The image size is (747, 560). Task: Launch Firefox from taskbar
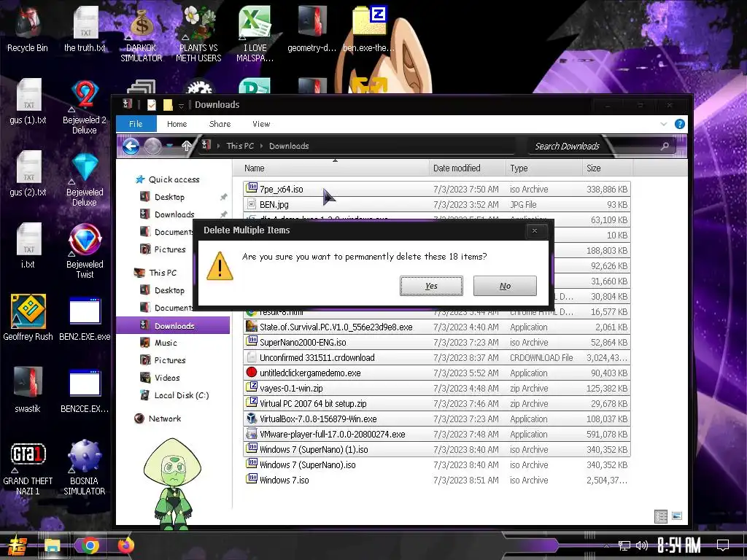[x=125, y=545]
